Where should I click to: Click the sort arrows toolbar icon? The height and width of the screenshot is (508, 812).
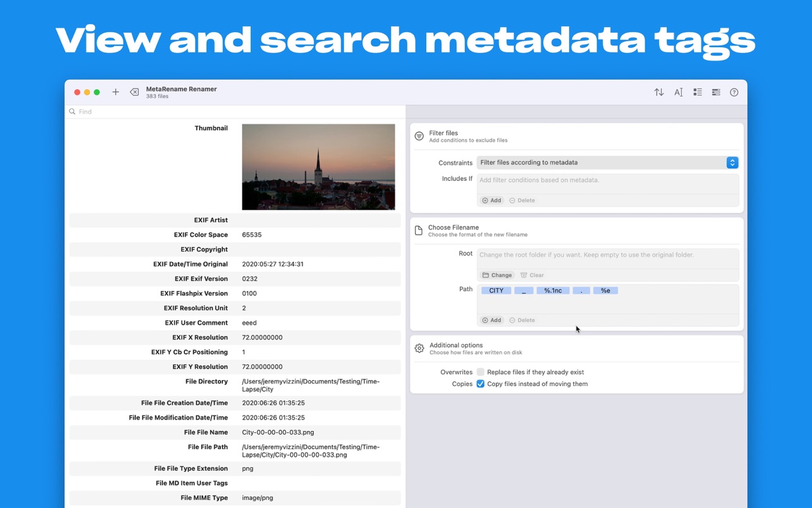(x=659, y=92)
